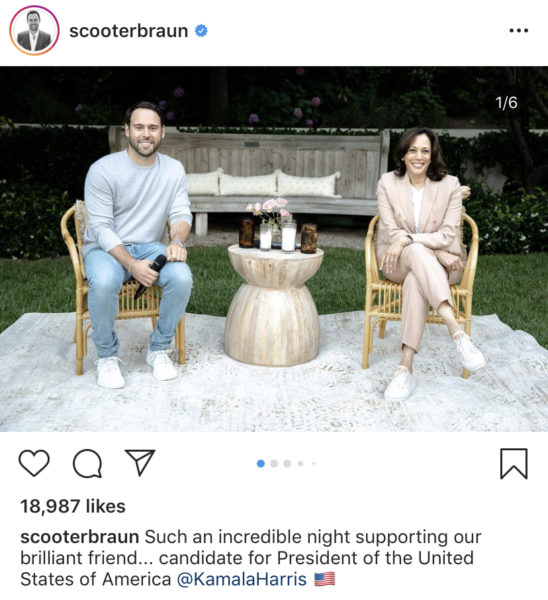This screenshot has width=548, height=600.
Task: View the 18,987 likes list
Action: pyautogui.click(x=73, y=506)
